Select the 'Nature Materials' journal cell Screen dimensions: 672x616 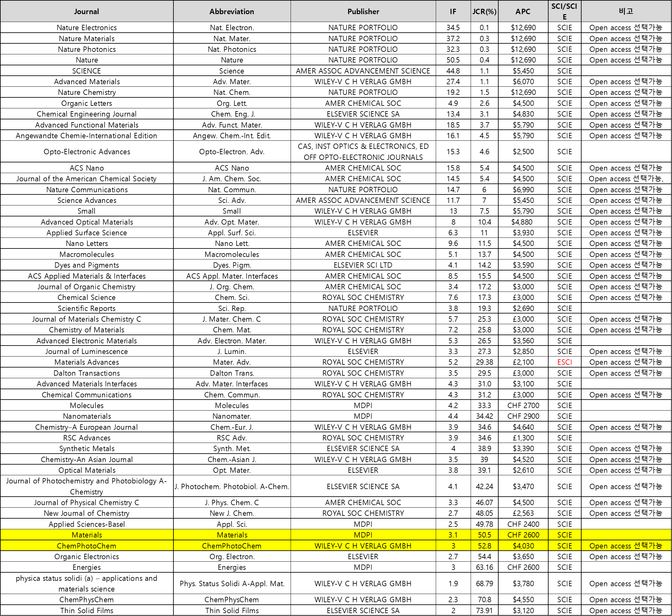(x=87, y=38)
